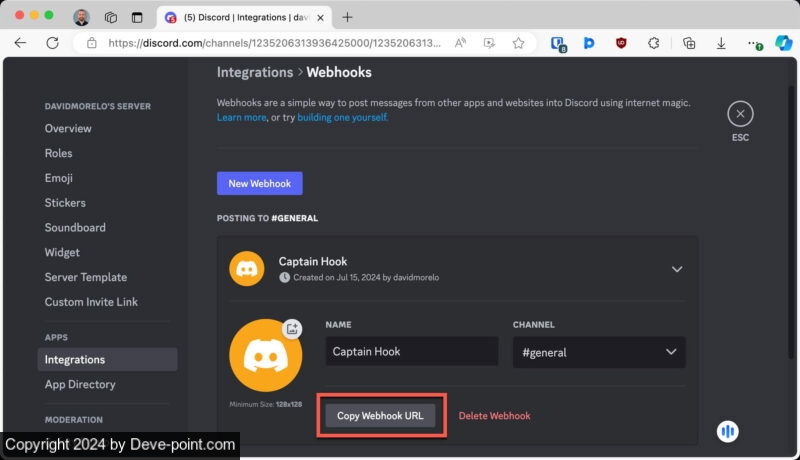
Task: Open the Edge Copilot icon
Action: [783, 43]
